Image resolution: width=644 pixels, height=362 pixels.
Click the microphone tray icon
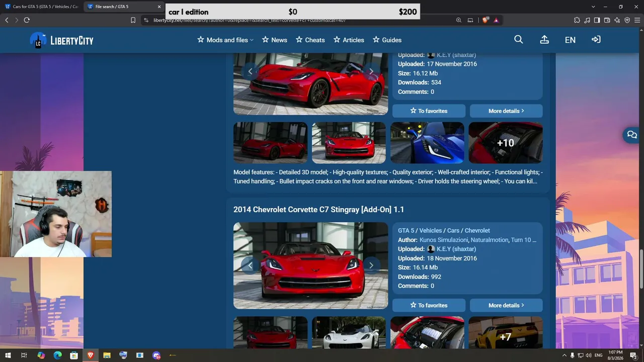tap(572, 355)
